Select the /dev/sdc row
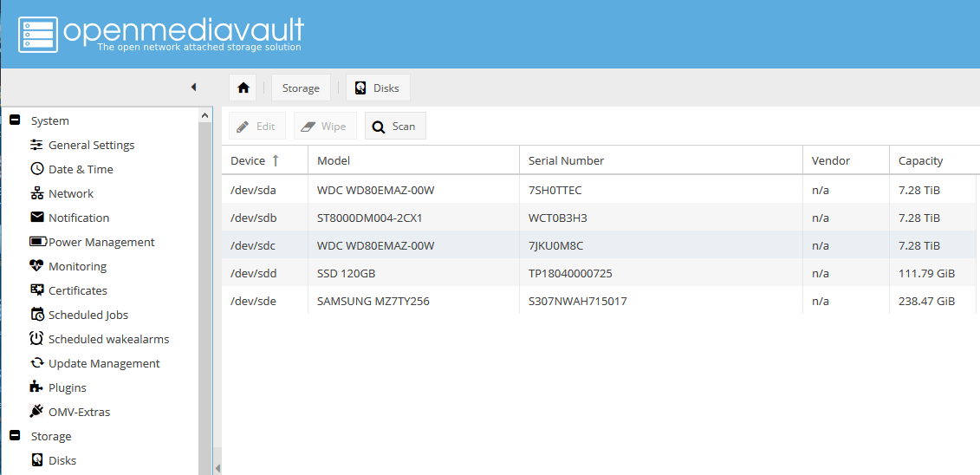This screenshot has height=475, width=980. pos(600,245)
